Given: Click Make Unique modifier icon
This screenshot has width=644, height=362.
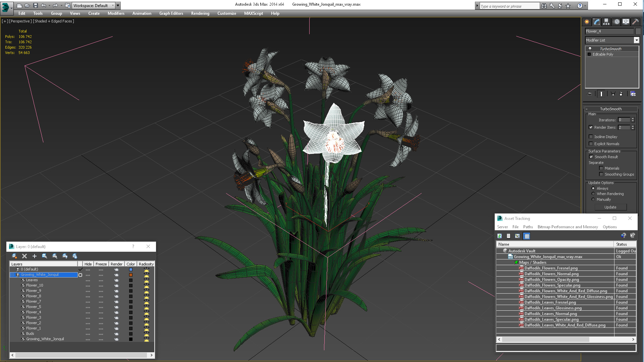Looking at the screenshot, I should [613, 94].
